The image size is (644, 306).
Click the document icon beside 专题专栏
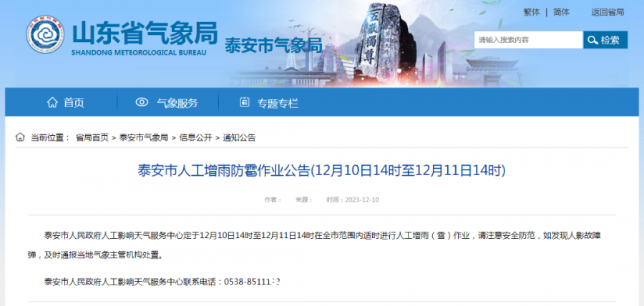click(245, 102)
